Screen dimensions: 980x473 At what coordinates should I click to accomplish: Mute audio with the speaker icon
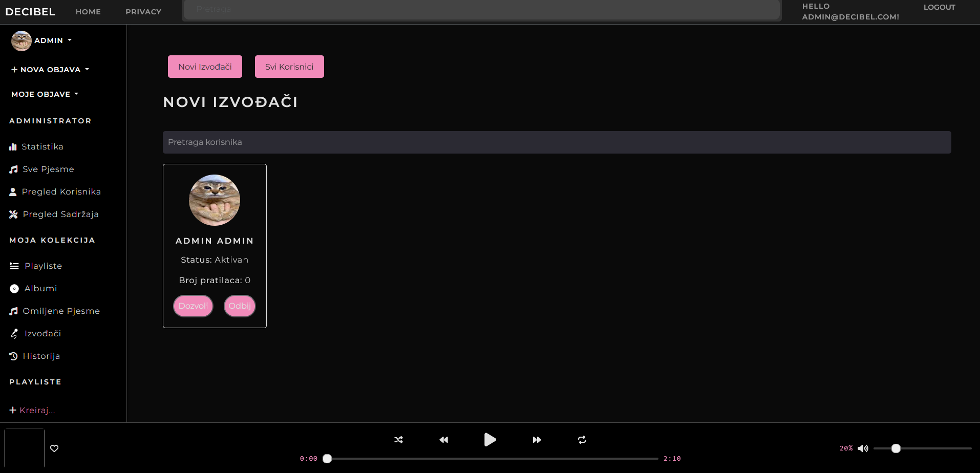[863, 448]
